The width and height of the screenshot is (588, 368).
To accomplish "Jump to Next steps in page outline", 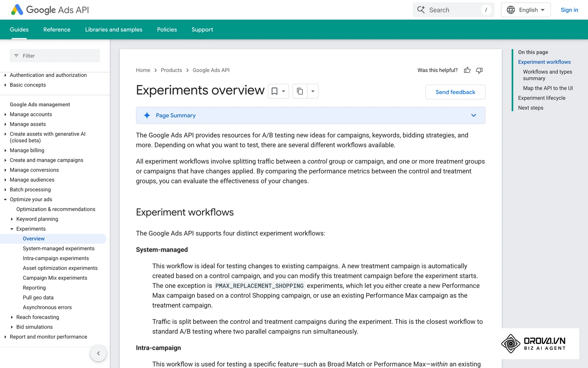I will point(531,108).
